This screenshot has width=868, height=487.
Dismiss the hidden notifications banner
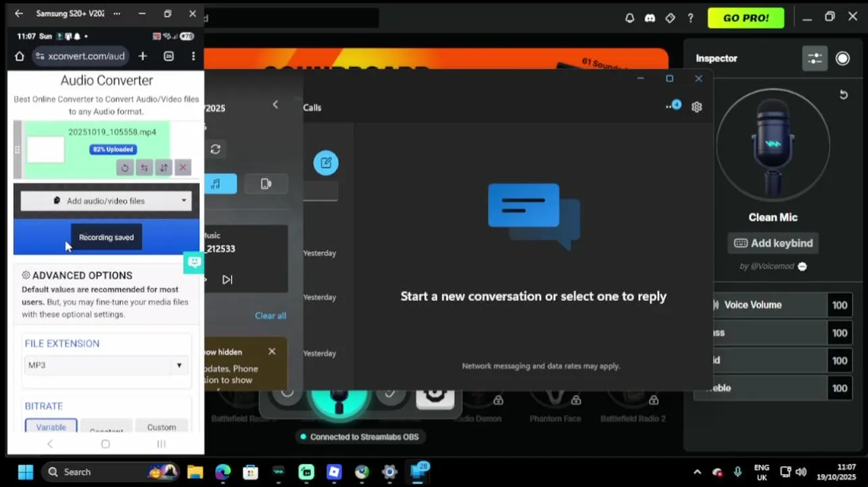pyautogui.click(x=272, y=351)
